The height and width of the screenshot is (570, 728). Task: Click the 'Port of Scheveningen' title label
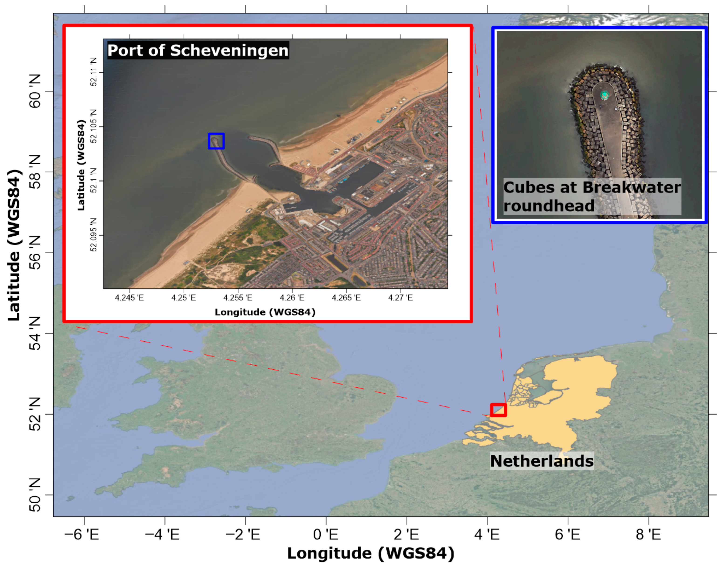click(x=198, y=50)
